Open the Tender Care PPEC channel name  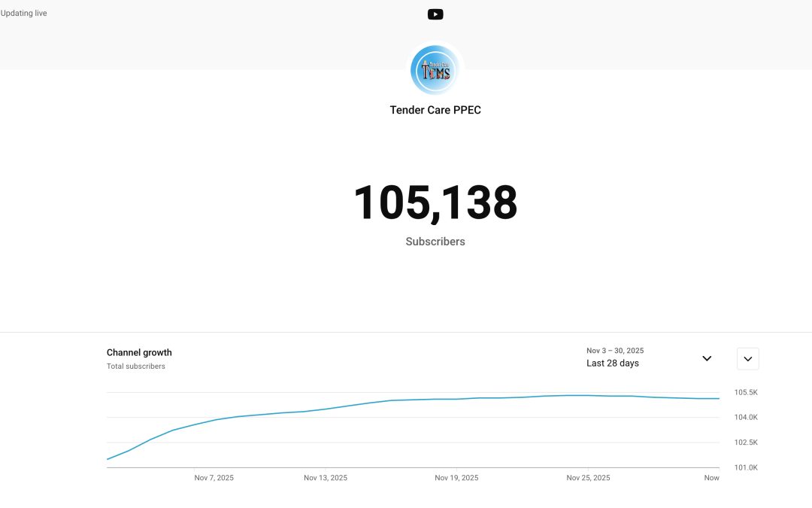(435, 110)
